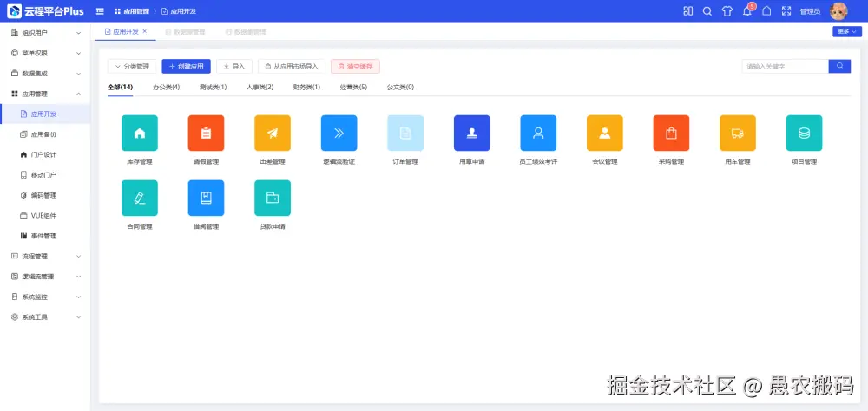Screen dimensions: 868x411
Task: Select the 门户设计 sidebar item
Action: point(45,155)
